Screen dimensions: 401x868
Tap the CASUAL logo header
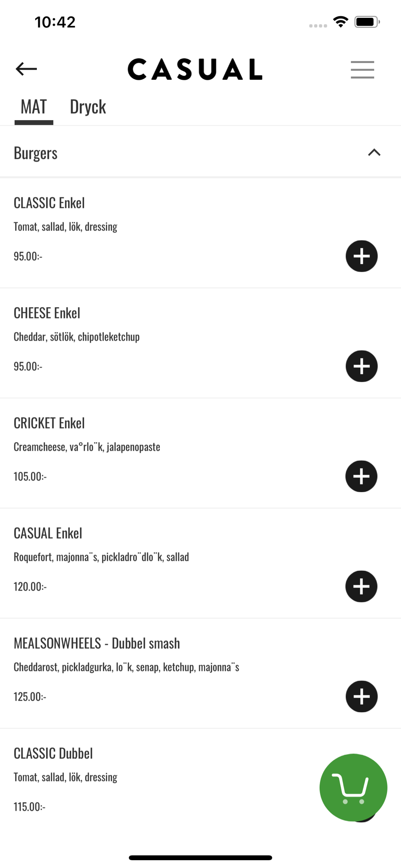point(195,69)
